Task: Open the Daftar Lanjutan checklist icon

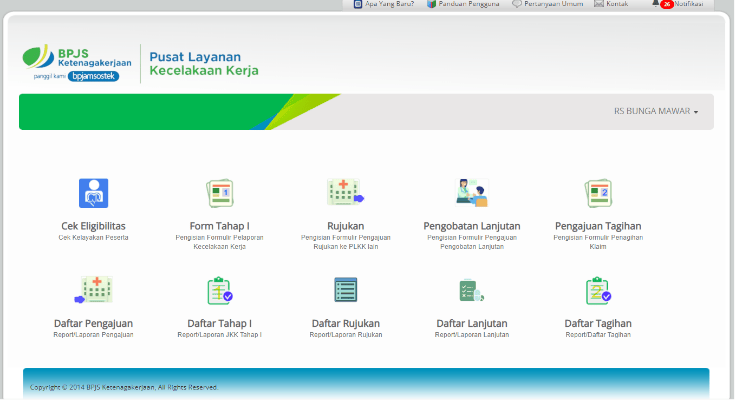Action: [472, 290]
